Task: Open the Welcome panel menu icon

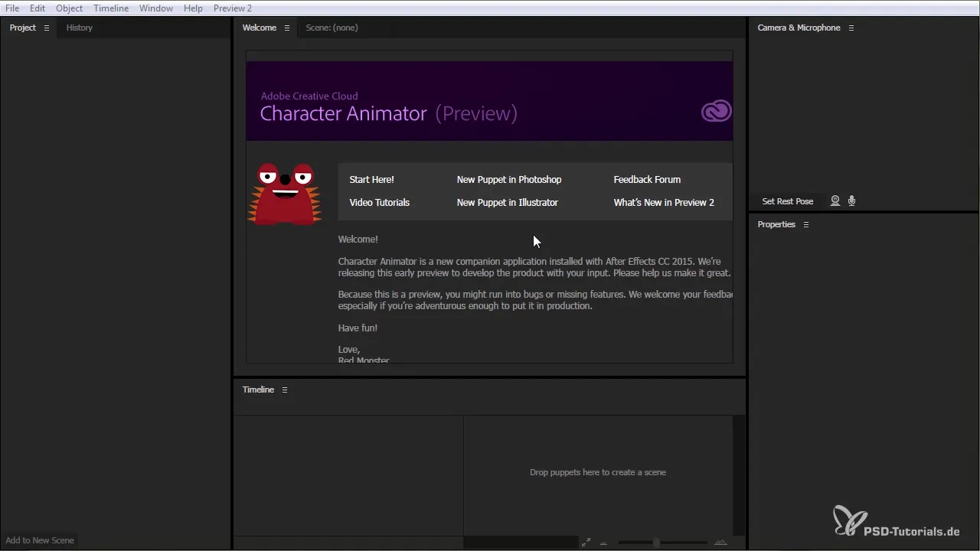Action: click(287, 28)
